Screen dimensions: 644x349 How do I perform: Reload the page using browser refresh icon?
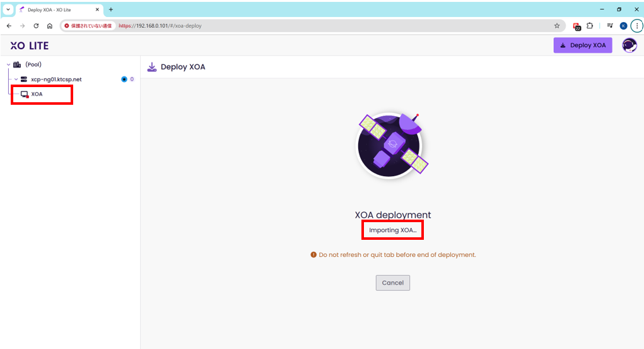36,26
